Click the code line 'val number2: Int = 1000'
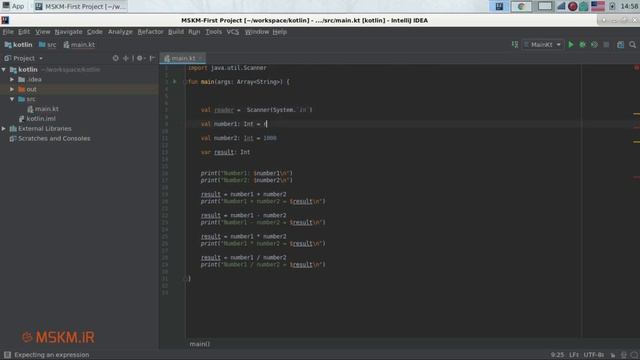Screen dimensions: 640x360 click(x=238, y=138)
